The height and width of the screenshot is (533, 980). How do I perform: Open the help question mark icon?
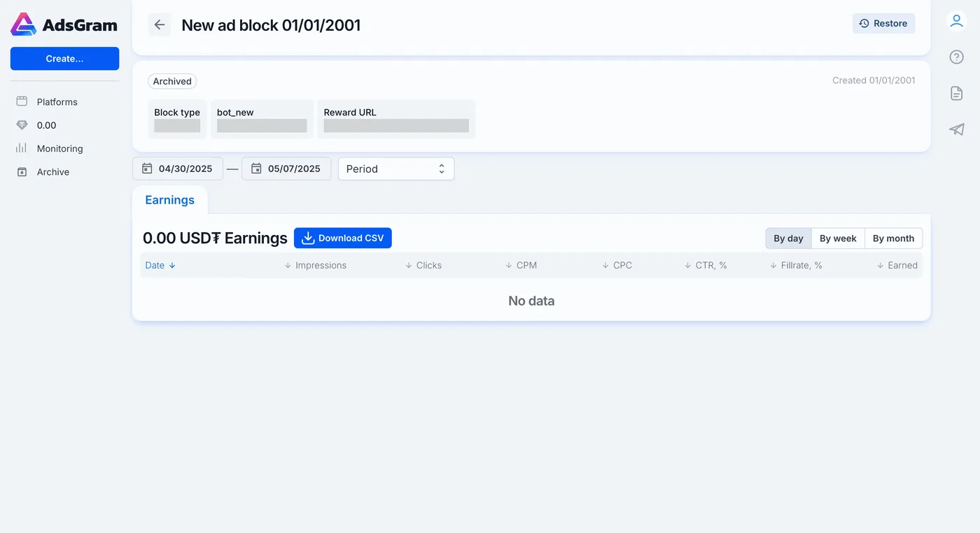pyautogui.click(x=956, y=57)
